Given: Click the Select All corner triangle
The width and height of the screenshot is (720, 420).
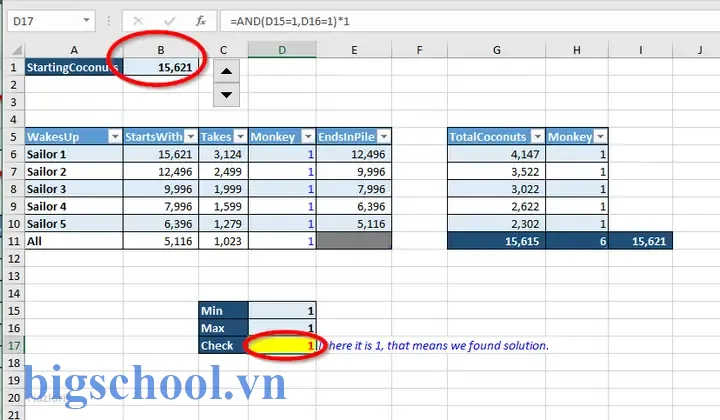Looking at the screenshot, I should pyautogui.click(x=17, y=50).
